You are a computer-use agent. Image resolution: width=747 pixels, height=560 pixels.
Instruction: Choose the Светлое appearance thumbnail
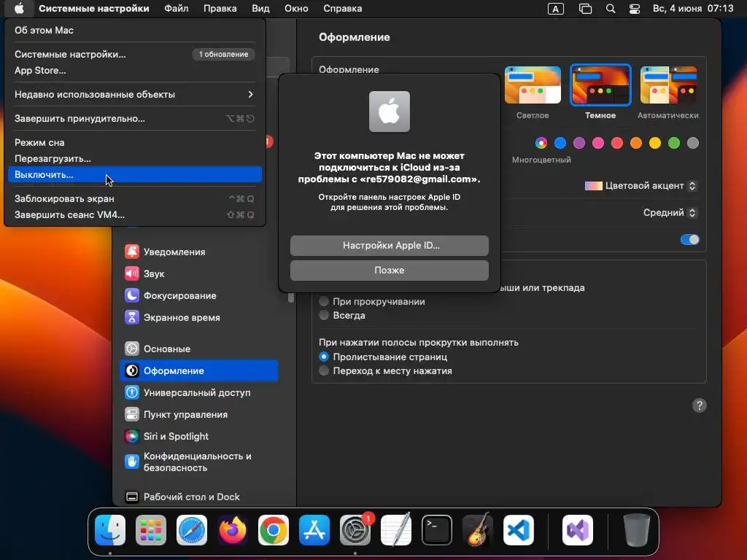[x=533, y=85]
